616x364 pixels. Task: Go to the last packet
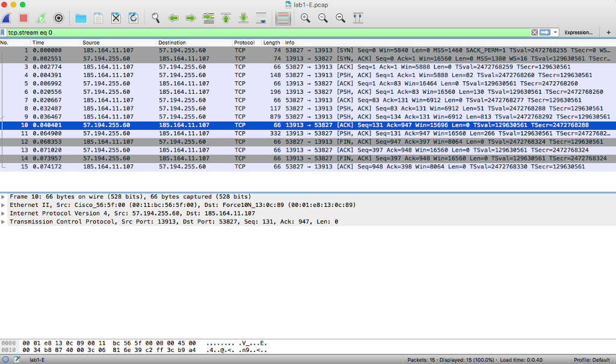point(244,18)
